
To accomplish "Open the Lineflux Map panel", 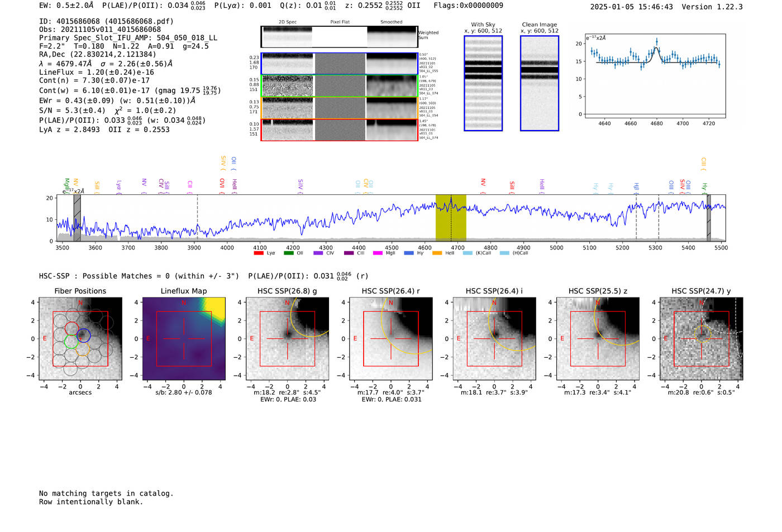I will pyautogui.click(x=184, y=338).
